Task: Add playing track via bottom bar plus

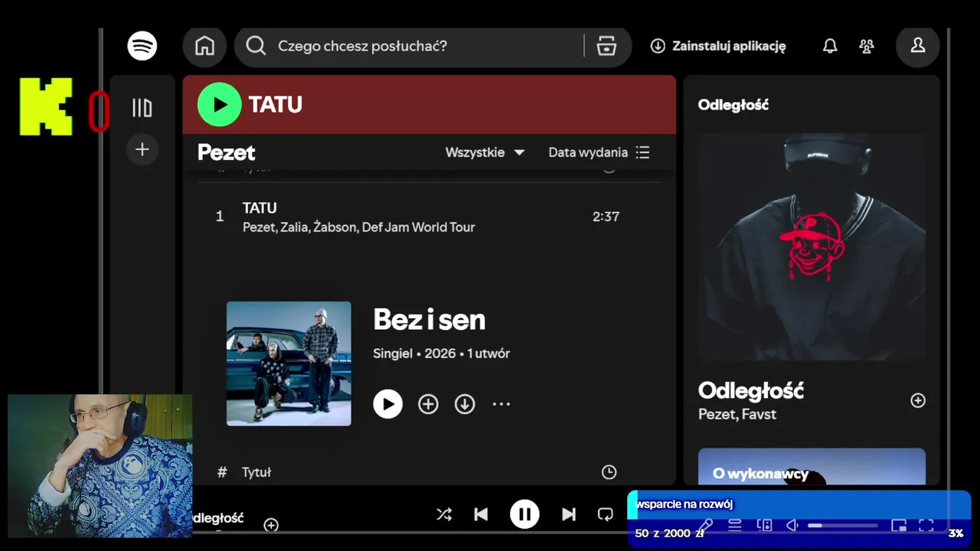Action: point(271,525)
